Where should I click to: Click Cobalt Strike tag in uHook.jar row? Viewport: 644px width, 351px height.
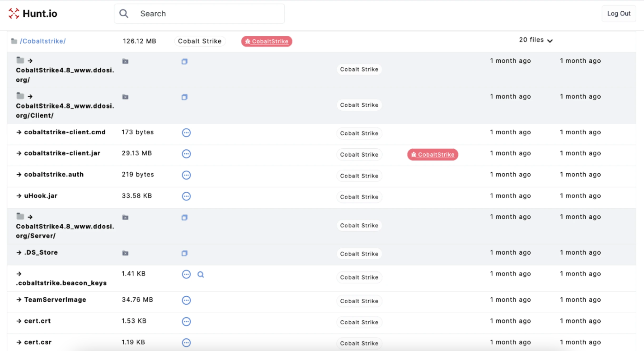tap(359, 197)
